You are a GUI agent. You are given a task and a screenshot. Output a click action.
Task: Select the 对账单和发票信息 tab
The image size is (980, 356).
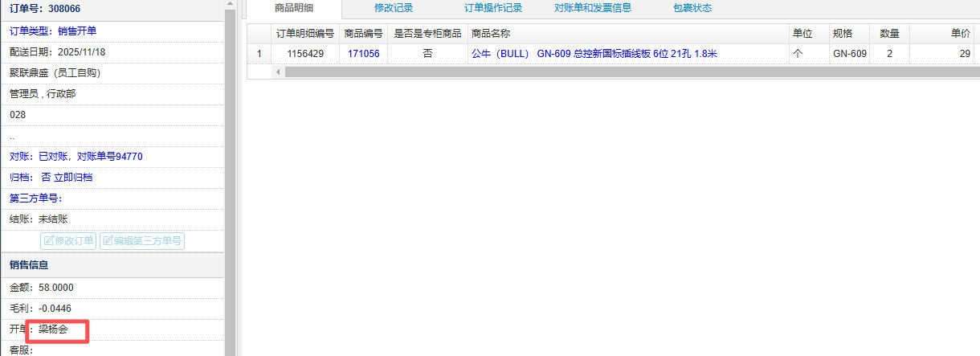tap(593, 8)
